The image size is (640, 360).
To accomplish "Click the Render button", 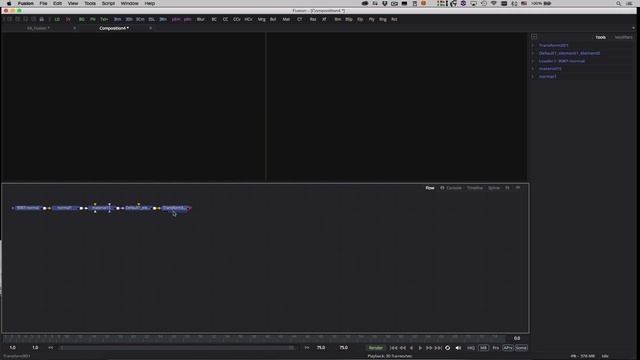I will (x=376, y=348).
